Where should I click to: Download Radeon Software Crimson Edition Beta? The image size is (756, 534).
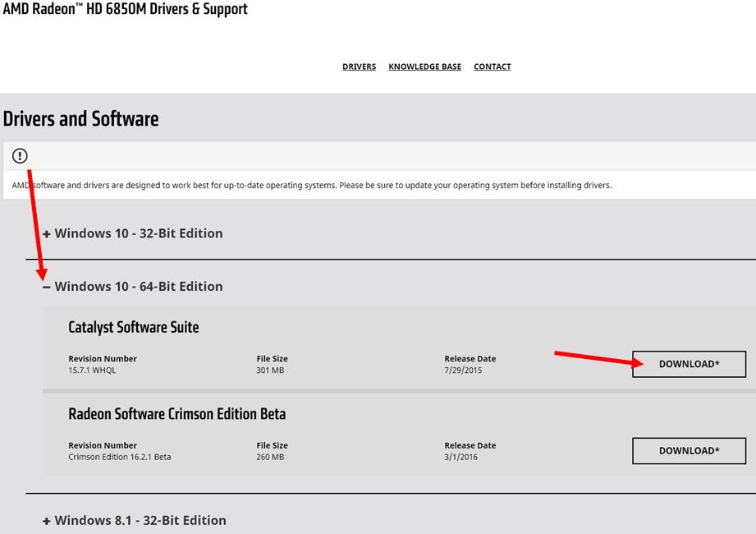pos(689,451)
